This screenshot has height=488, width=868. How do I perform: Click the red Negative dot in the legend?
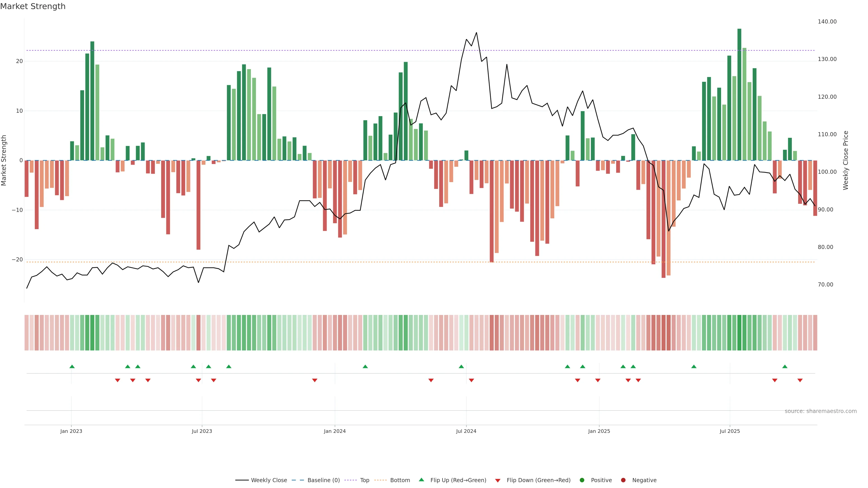pyautogui.click(x=623, y=480)
